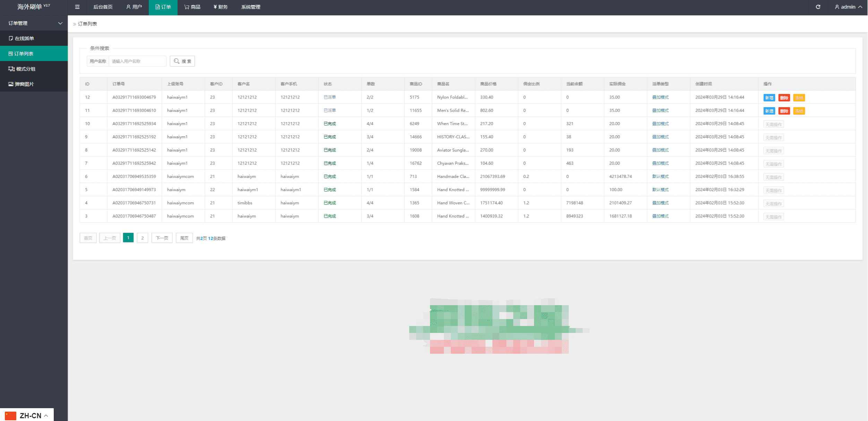Click the 搜索 magnifier button
This screenshot has width=868, height=421.
pos(182,61)
